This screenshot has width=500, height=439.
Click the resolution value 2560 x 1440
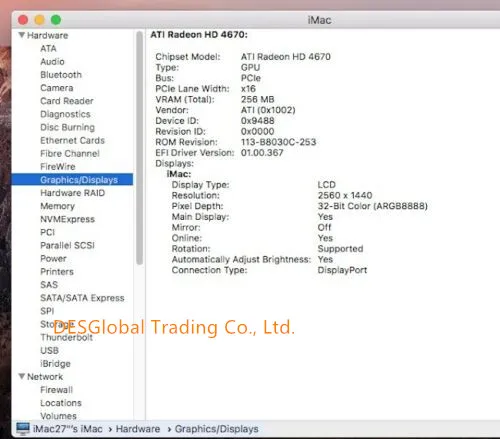click(345, 195)
